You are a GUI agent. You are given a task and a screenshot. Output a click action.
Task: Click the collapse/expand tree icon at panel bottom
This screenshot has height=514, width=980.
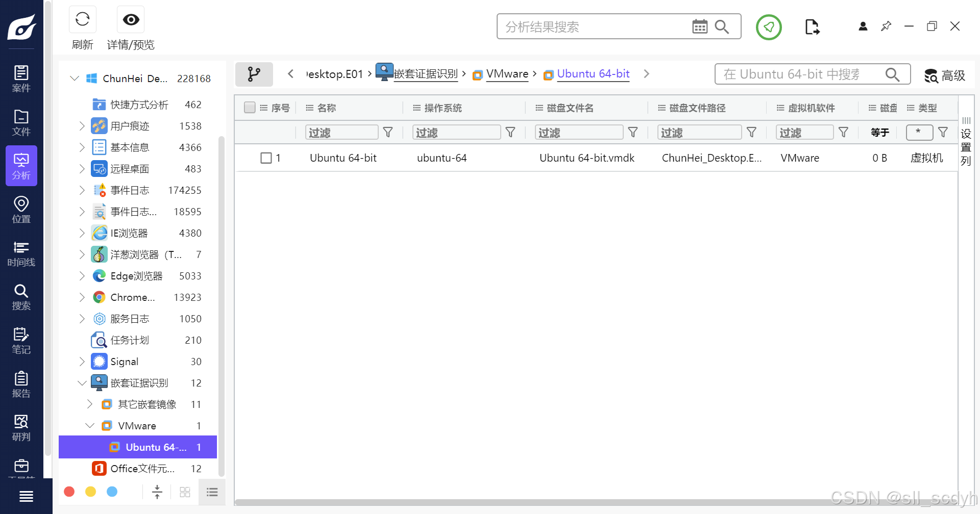[157, 492]
